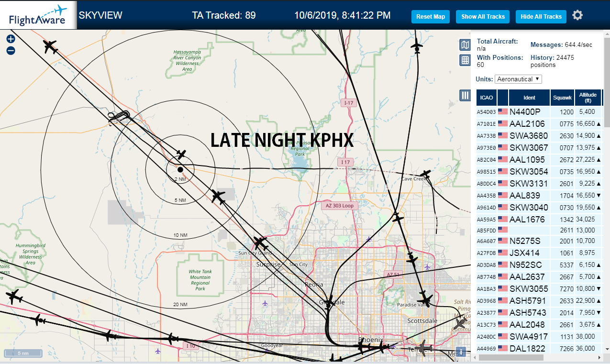Click the table's right horizontal scroll arrow
The height and width of the screenshot is (364, 610).
coord(599,357)
